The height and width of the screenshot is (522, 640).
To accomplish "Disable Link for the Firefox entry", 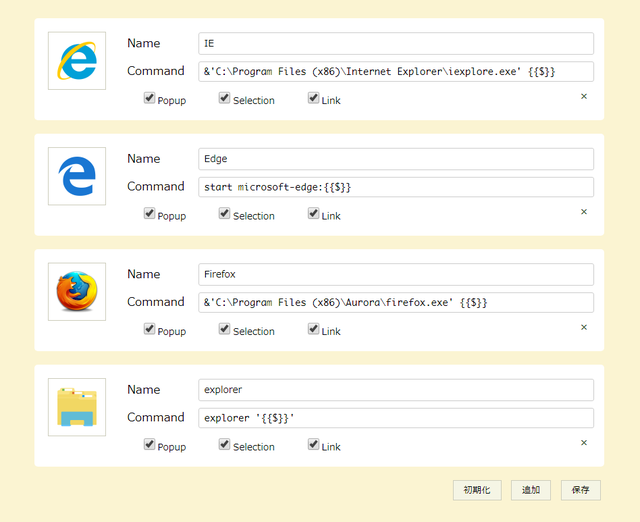I will 313,329.
